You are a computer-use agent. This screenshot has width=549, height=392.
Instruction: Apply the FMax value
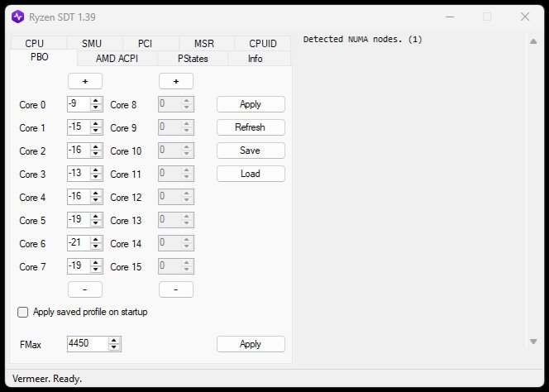[x=251, y=344]
